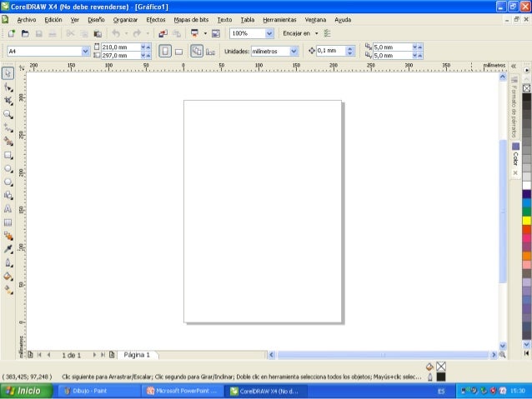Image resolution: width=532 pixels, height=399 pixels.
Task: Select the Outline pen tool
Action: [x=8, y=262]
